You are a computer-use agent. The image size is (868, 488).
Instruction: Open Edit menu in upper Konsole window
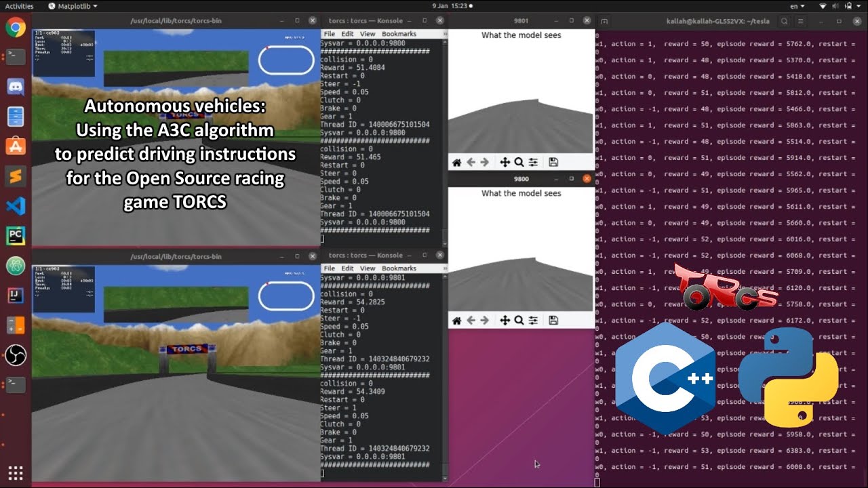coord(347,34)
